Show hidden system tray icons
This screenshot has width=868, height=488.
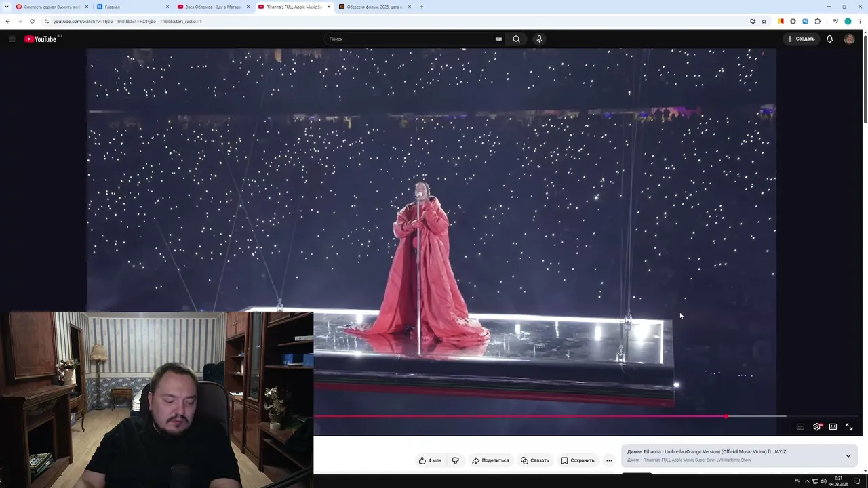(x=807, y=481)
